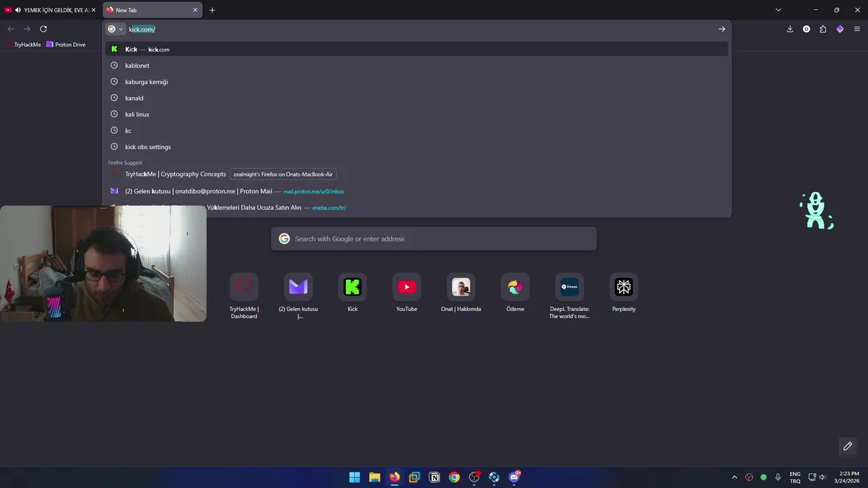Open the search engine selector dropdown
Image resolution: width=868 pixels, height=488 pixels.
[x=116, y=29]
